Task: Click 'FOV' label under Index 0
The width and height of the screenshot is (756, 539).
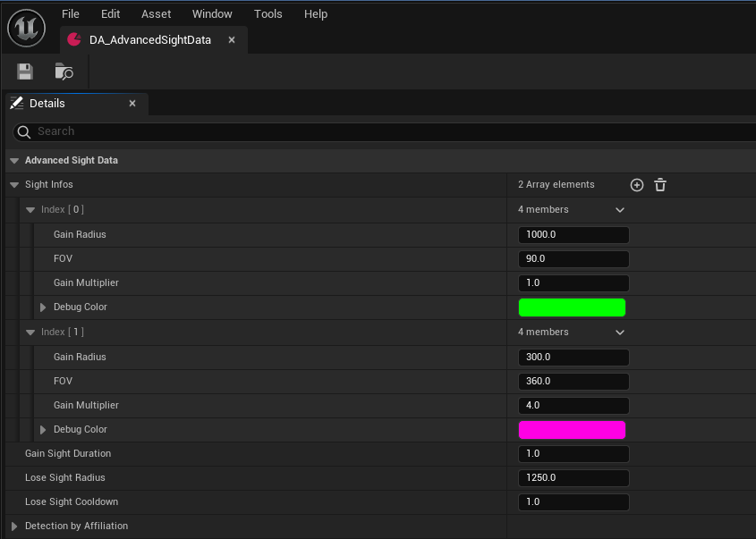Action: tap(63, 258)
